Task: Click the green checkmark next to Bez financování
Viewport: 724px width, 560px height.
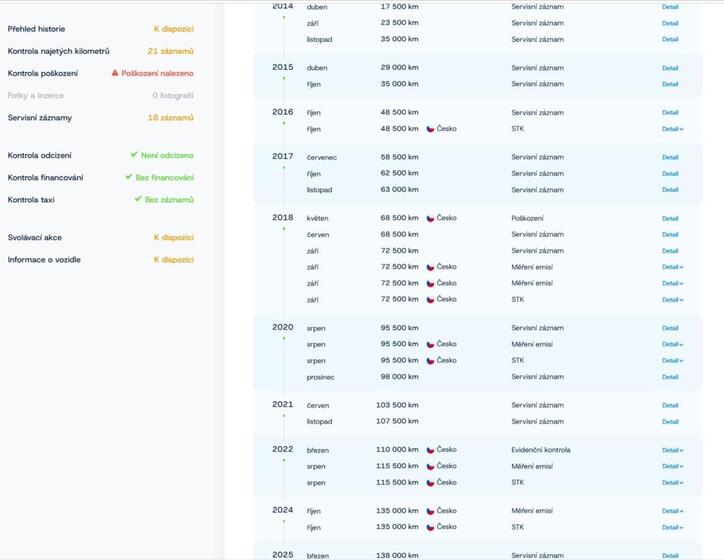Action: [x=129, y=177]
